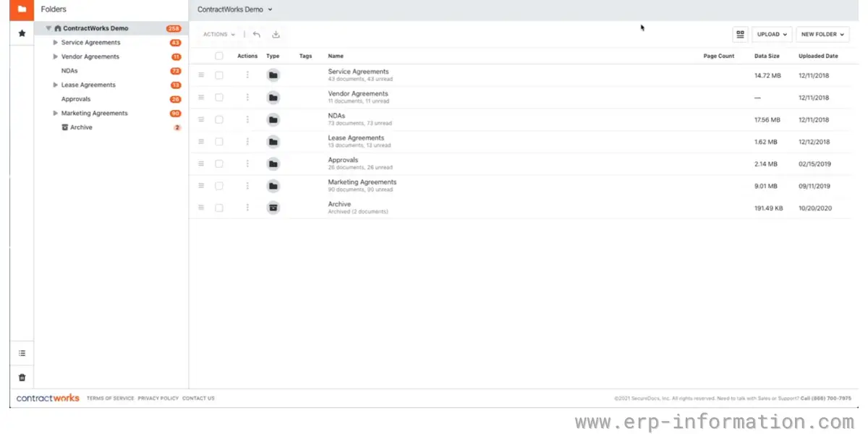The height and width of the screenshot is (434, 868).
Task: Grab the reorder handle for NDAs row
Action: coord(201,119)
